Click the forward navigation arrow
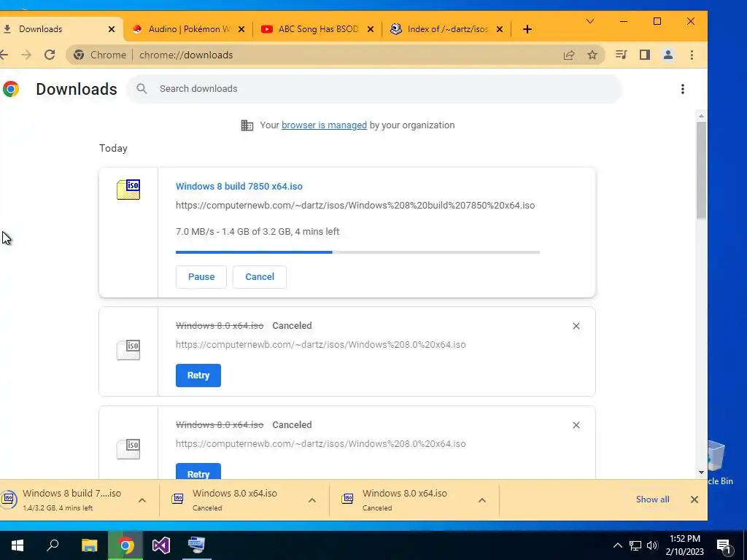Image resolution: width=747 pixels, height=560 pixels. click(x=26, y=55)
